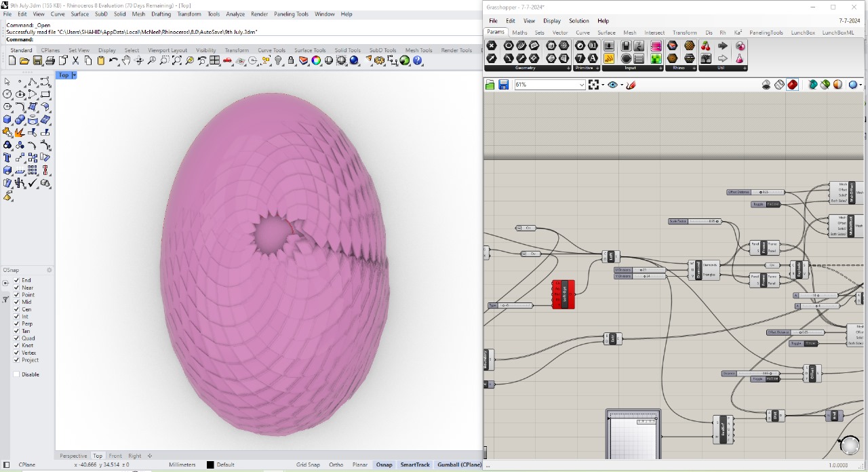Toggle Ortho mode in the status bar
The height and width of the screenshot is (472, 868).
336,465
